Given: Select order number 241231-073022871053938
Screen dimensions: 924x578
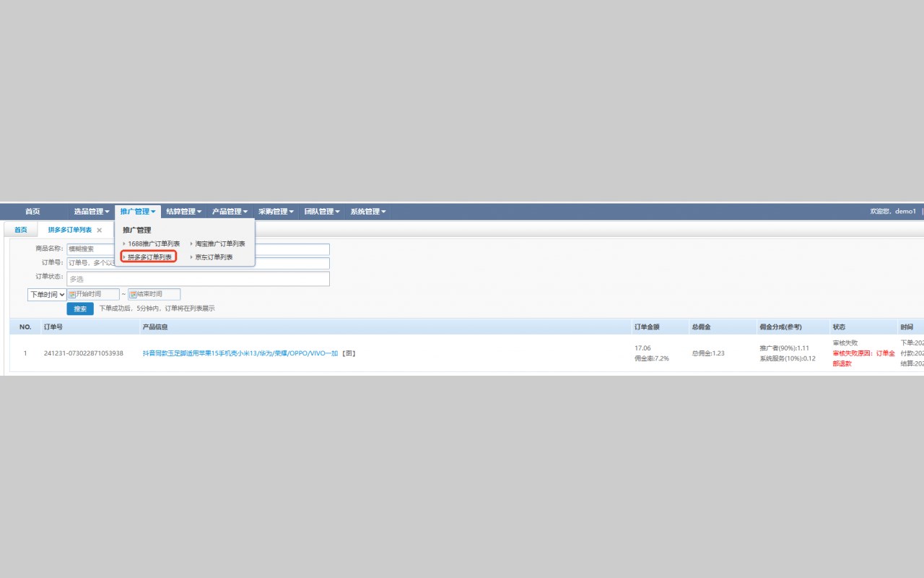Looking at the screenshot, I should click(x=84, y=353).
